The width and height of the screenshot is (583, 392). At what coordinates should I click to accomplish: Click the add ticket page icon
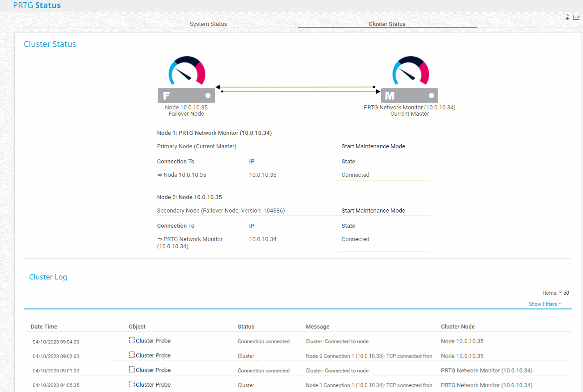pyautogui.click(x=566, y=17)
